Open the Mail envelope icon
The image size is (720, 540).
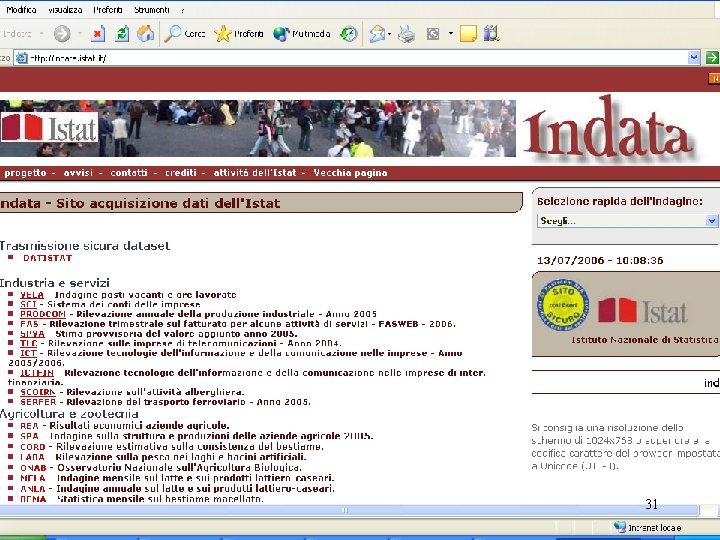377,34
